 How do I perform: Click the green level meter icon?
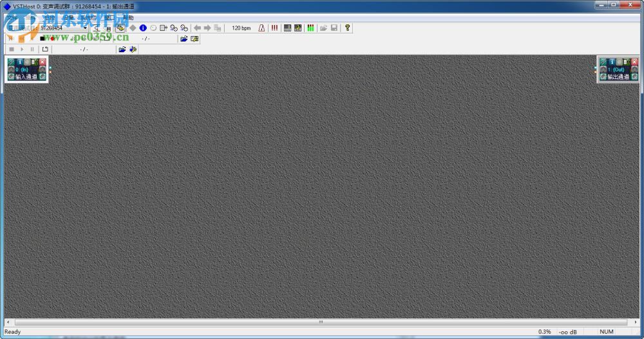click(311, 28)
